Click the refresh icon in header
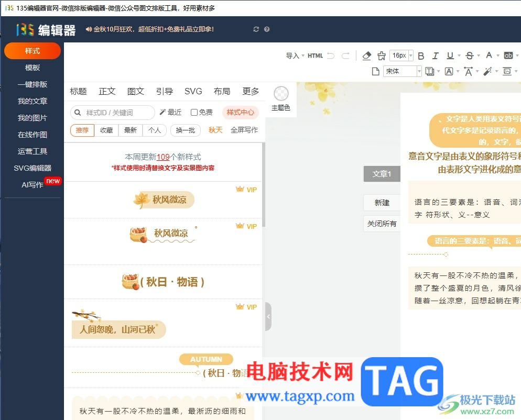Viewport: 521px width, 420px height. [x=256, y=29]
